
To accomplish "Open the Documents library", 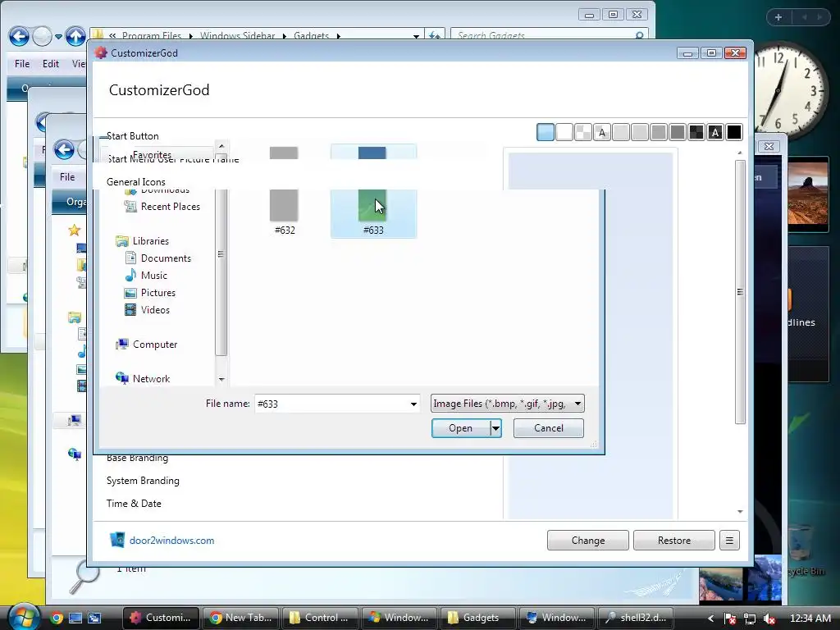I will 166,258.
